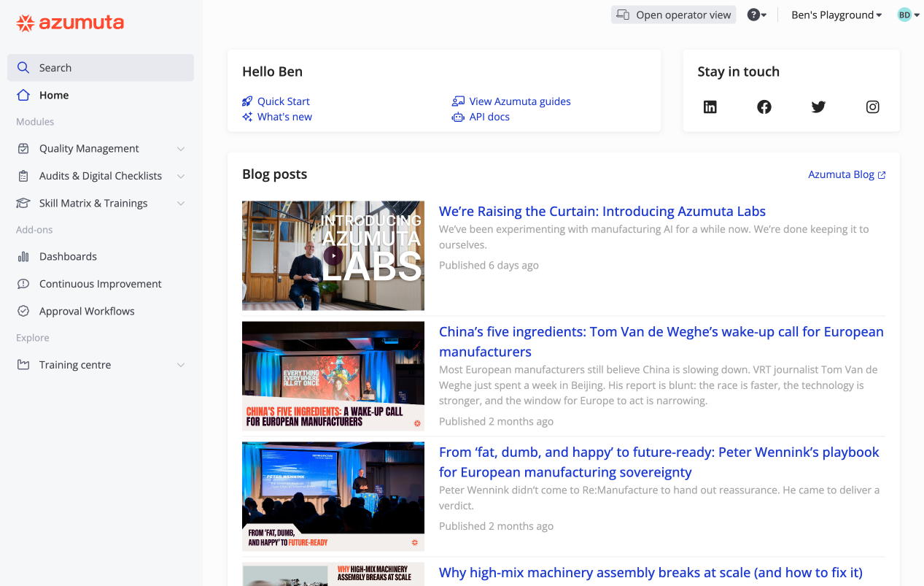This screenshot has height=586, width=924.
Task: Select Skill Matrix & Trainings in the sidebar
Action: (101, 204)
